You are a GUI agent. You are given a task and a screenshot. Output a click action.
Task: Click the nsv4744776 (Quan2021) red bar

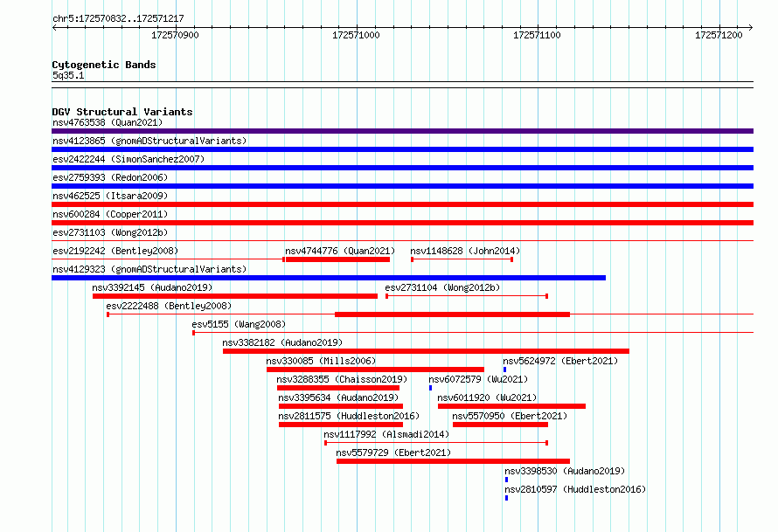click(338, 259)
